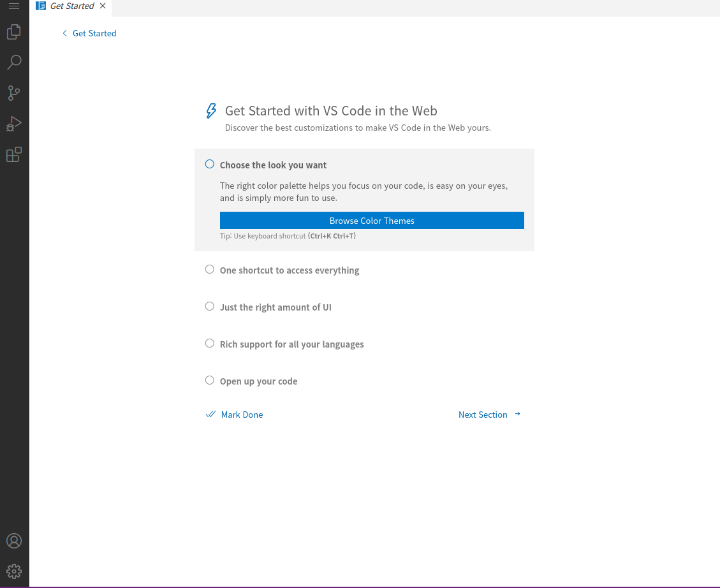Open the Search view

tap(14, 62)
